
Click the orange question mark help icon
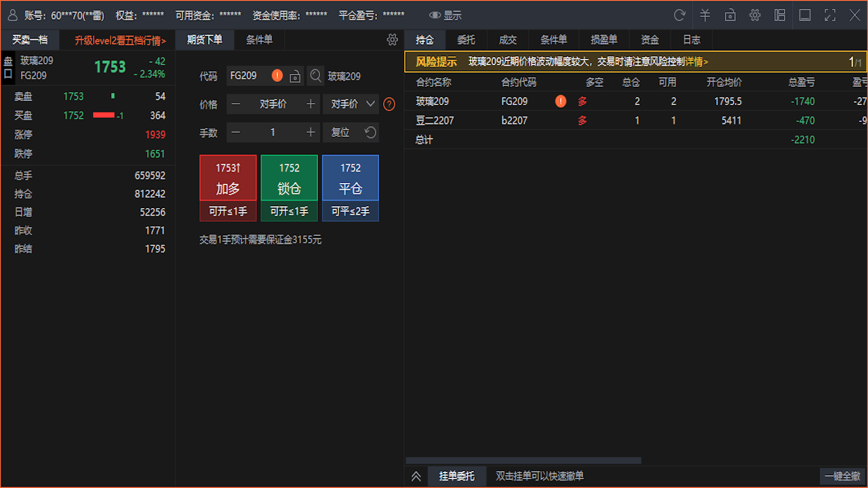389,104
